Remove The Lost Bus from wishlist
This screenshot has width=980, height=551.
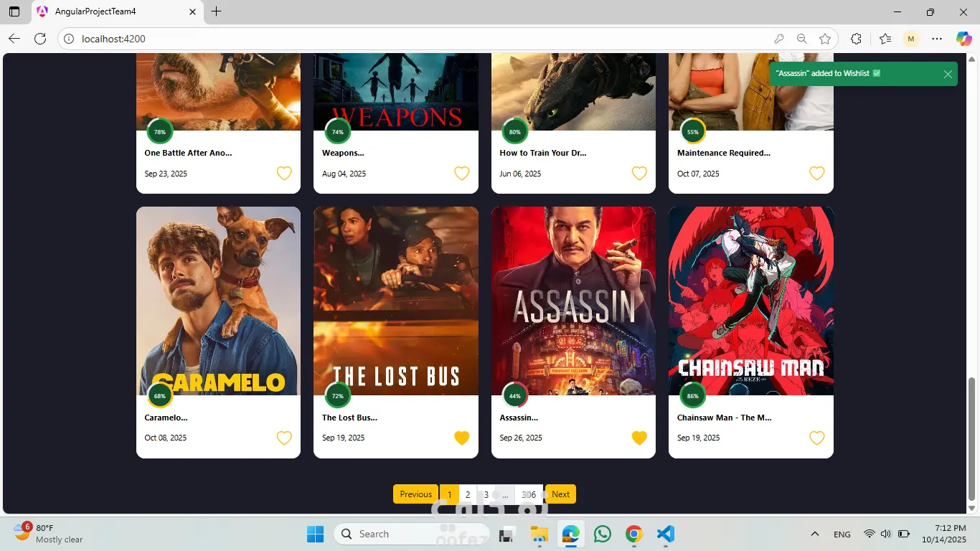(462, 438)
